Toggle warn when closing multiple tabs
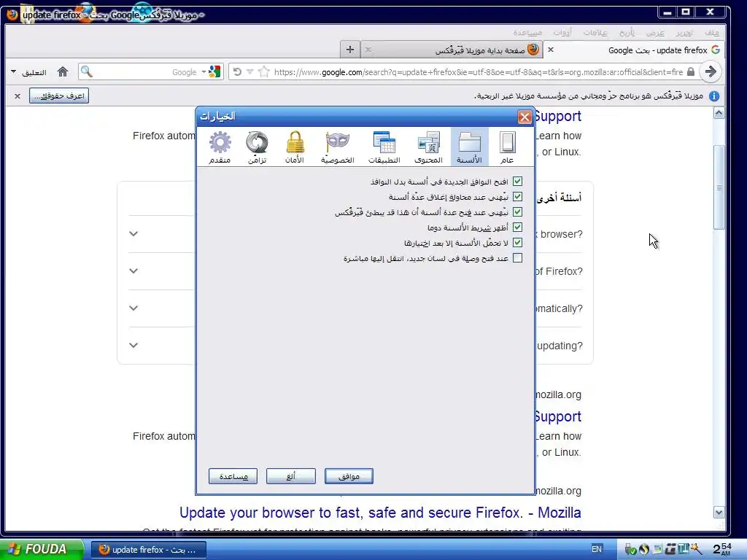747x560 pixels. [x=518, y=197]
